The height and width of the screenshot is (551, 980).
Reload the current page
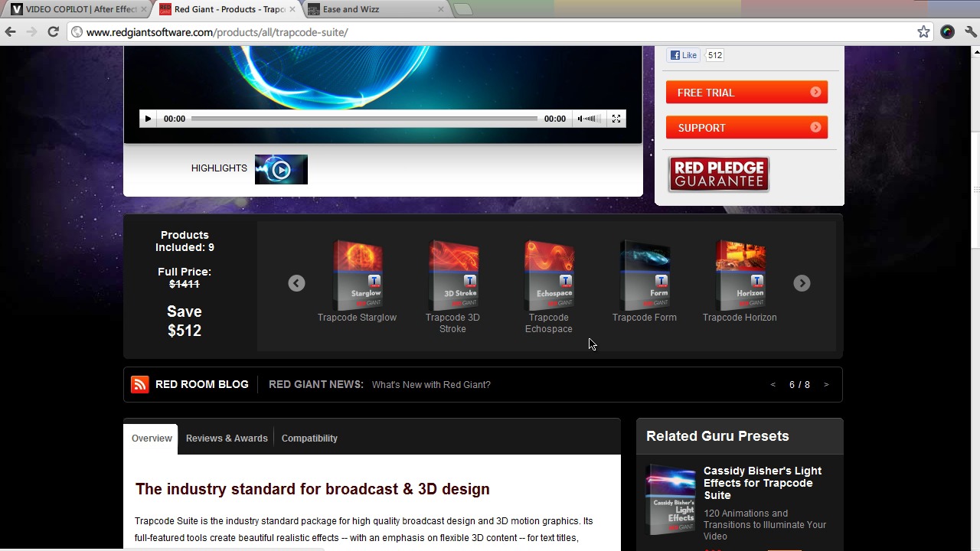(53, 31)
